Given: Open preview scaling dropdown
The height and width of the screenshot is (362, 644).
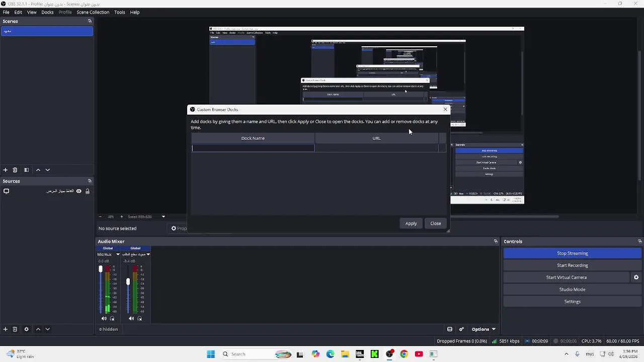Looking at the screenshot, I should point(163,217).
